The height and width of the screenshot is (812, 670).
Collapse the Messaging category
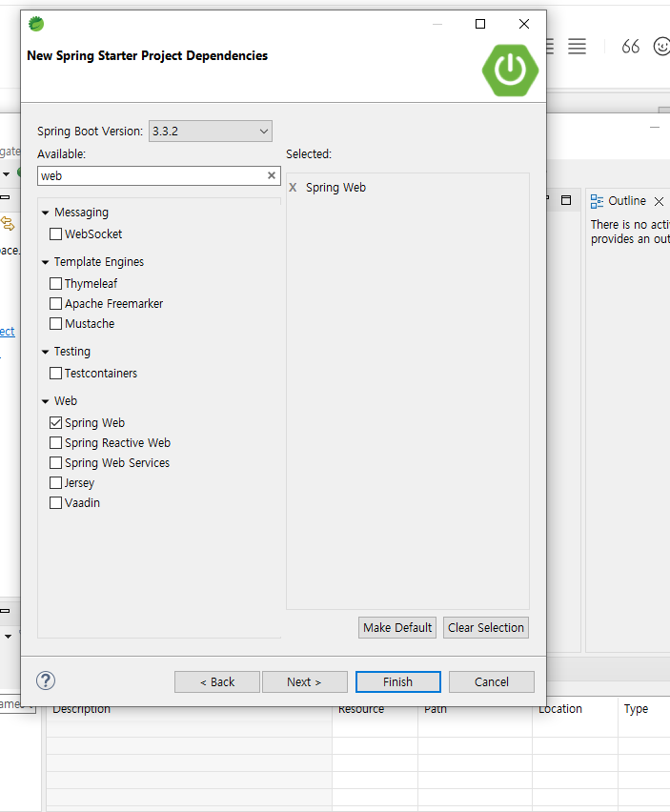tap(46, 213)
